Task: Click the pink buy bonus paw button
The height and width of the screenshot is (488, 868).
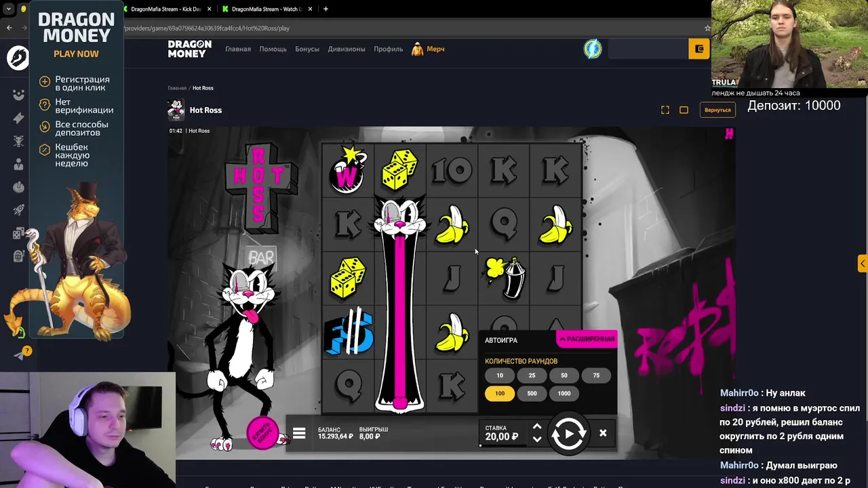Action: (263, 434)
